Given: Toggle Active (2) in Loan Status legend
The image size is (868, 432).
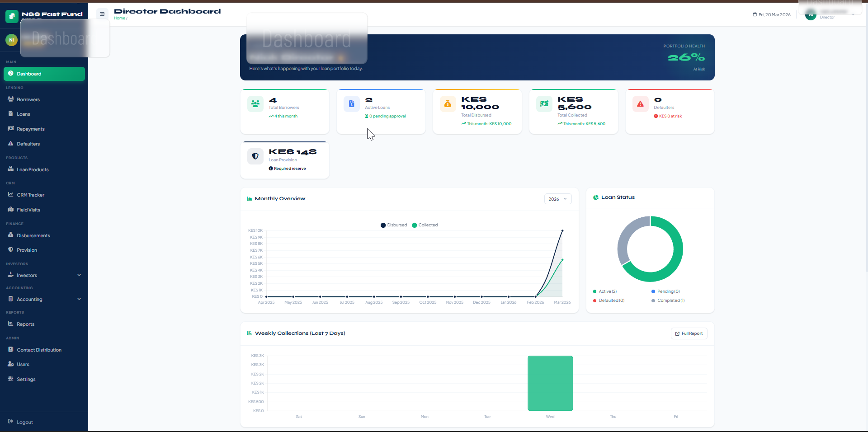Looking at the screenshot, I should 605,291.
